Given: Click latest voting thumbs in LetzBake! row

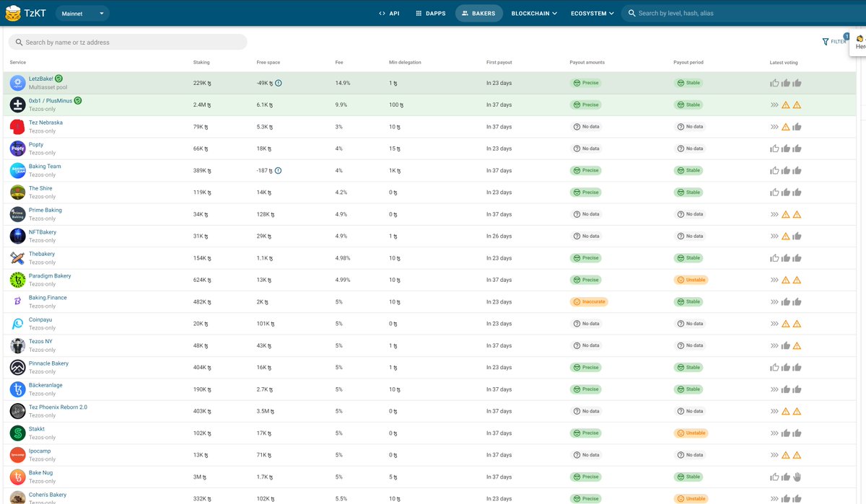Looking at the screenshot, I should (786, 83).
